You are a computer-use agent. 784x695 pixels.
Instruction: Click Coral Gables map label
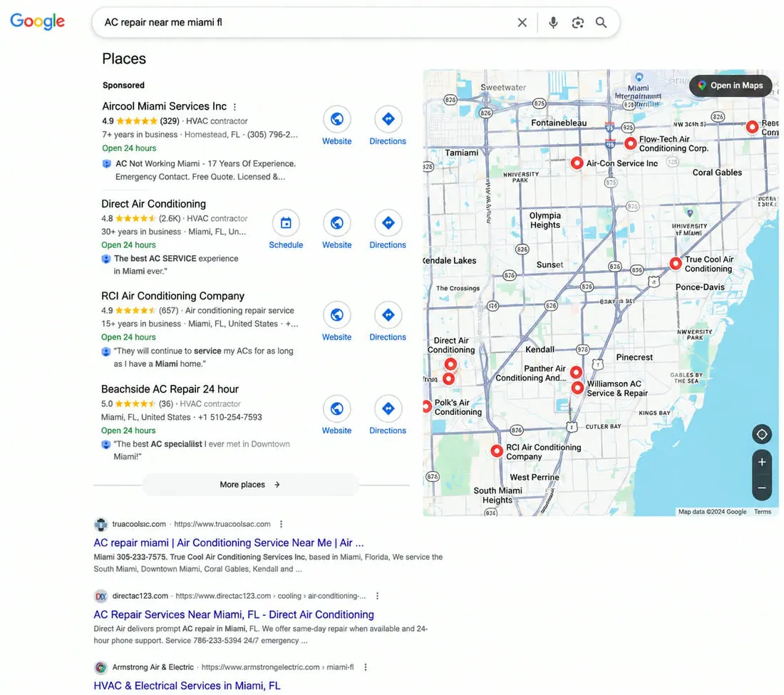pyautogui.click(x=717, y=173)
